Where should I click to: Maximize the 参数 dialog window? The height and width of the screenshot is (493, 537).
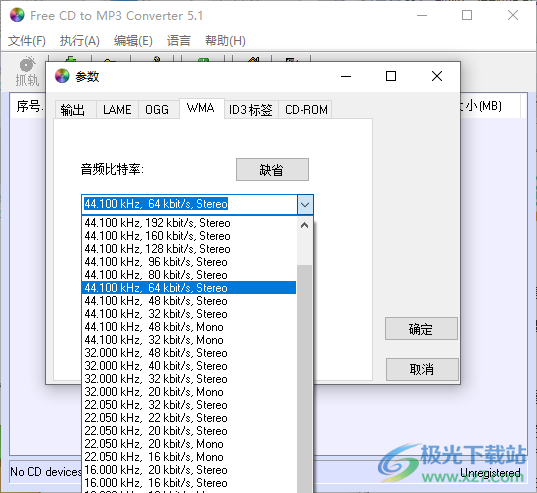391,76
